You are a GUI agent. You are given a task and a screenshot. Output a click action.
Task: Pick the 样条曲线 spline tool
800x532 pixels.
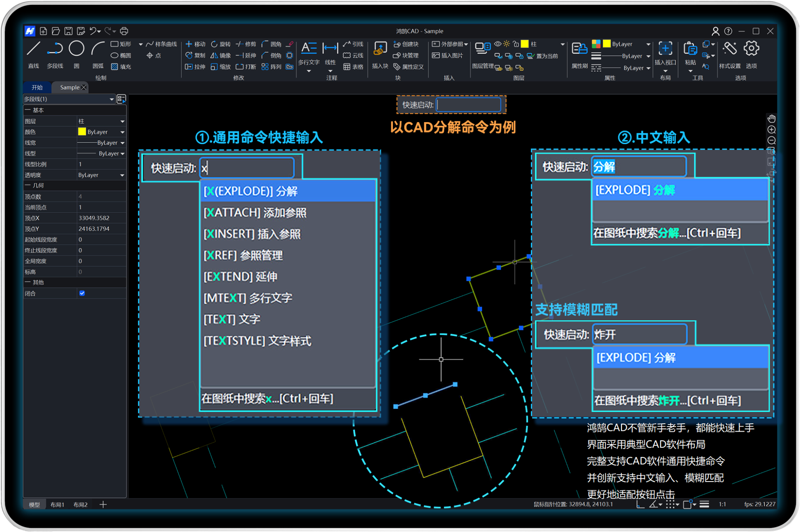161,44
